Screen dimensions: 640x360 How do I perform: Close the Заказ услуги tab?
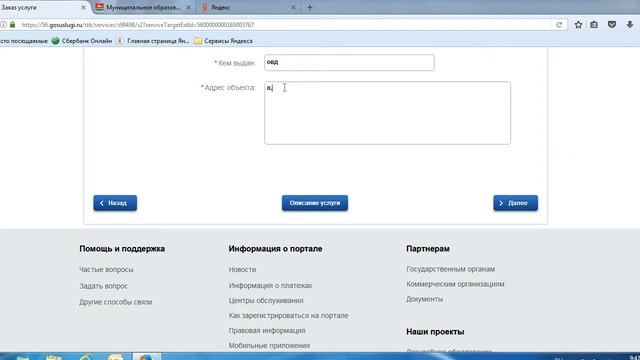[83, 7]
